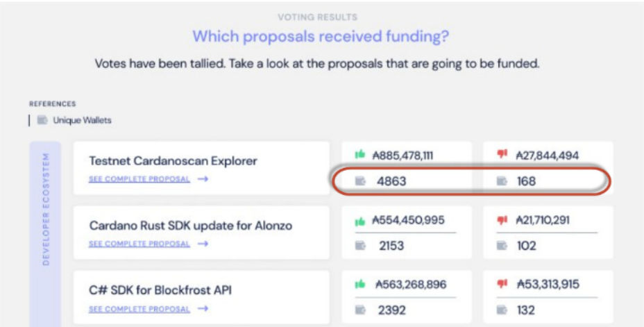644x327 pixels.
Task: Click thumbs-up icon beside ₳563,268,896
Action: (359, 285)
